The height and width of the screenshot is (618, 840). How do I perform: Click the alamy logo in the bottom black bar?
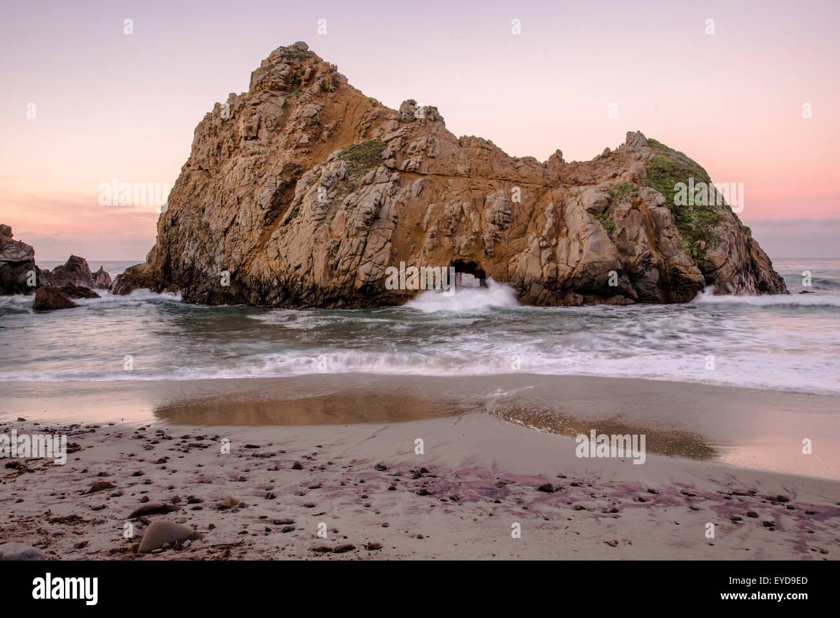(65, 589)
